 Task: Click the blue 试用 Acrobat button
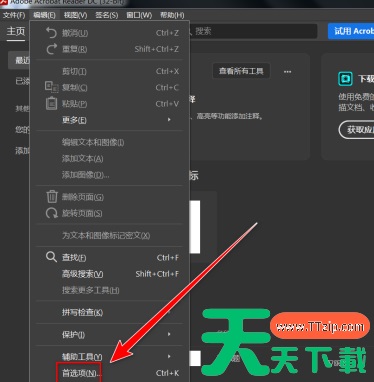click(x=351, y=31)
